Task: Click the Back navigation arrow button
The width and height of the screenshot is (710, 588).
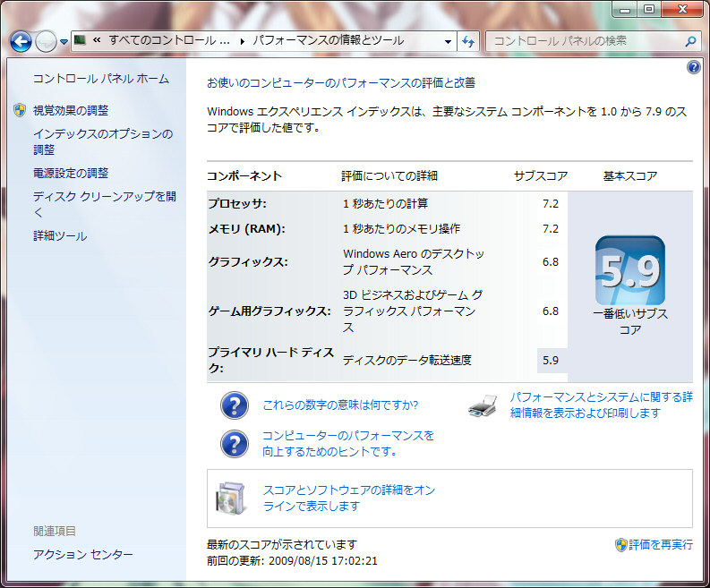Action: pos(21,41)
